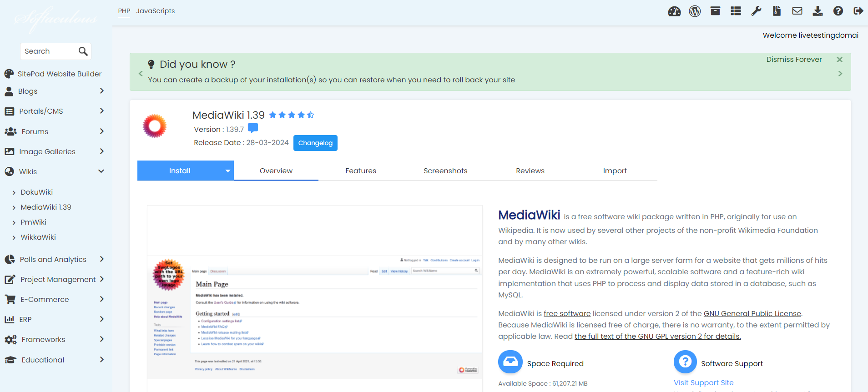Expand the Frameworks category

(x=54, y=339)
